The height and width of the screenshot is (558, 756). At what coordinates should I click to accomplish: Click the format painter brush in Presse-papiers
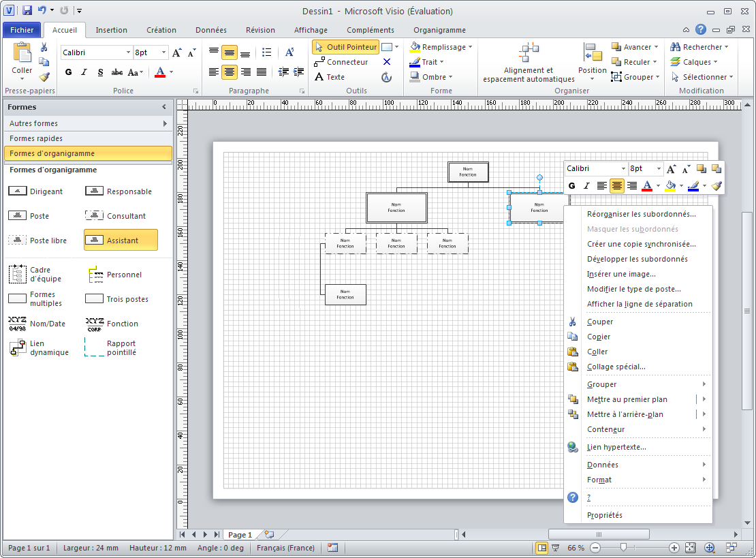44,78
